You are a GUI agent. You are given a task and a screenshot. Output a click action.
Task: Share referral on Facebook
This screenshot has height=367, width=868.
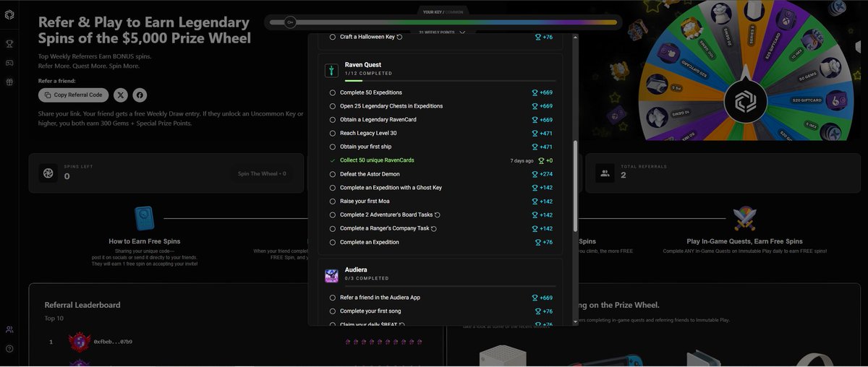139,95
